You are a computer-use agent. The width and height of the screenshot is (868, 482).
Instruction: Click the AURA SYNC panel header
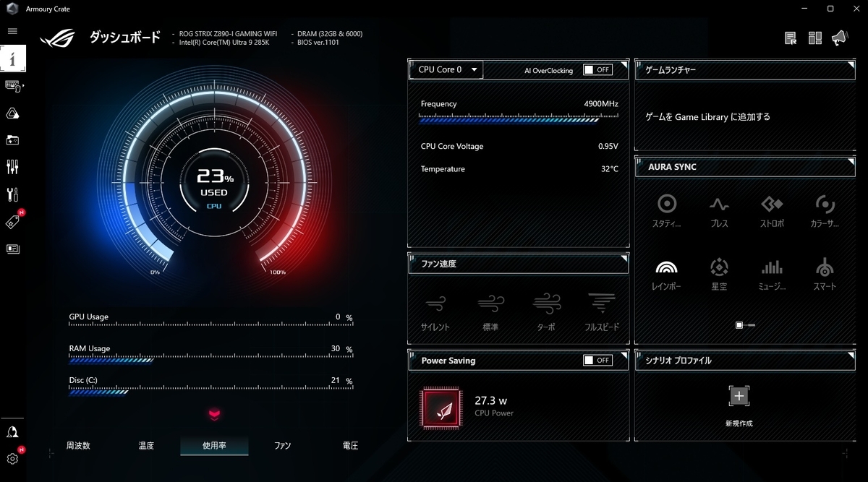coord(745,166)
